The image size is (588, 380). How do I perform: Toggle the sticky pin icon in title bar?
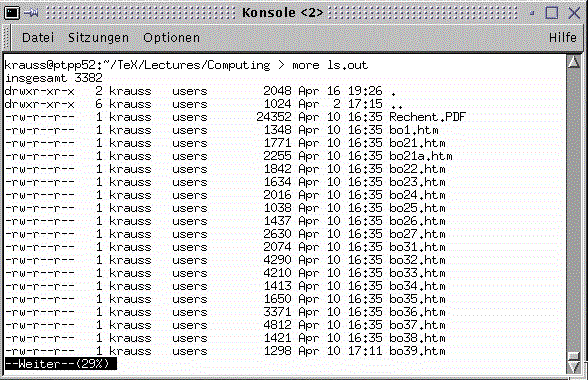(32, 12)
